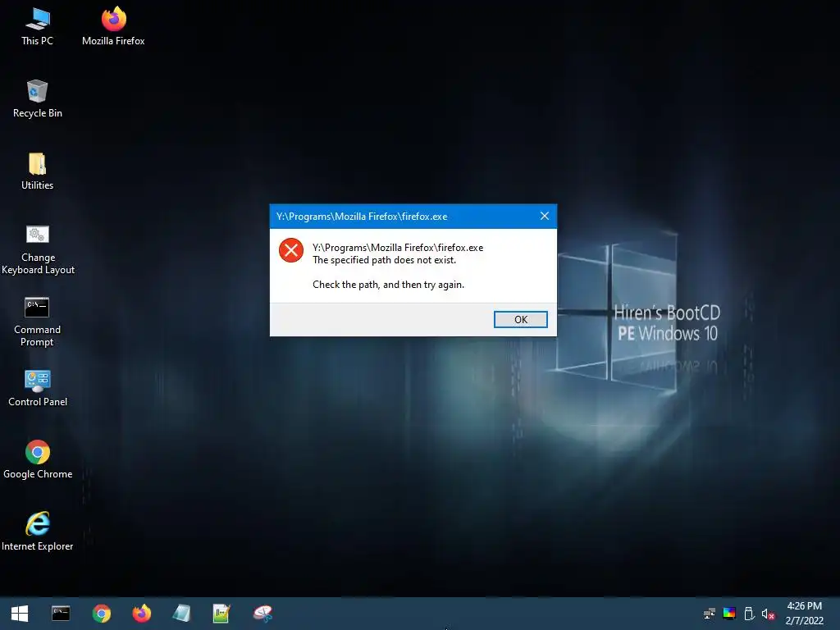Image resolution: width=840 pixels, height=630 pixels.
Task: Open the network tray icon
Action: pyautogui.click(x=710, y=614)
